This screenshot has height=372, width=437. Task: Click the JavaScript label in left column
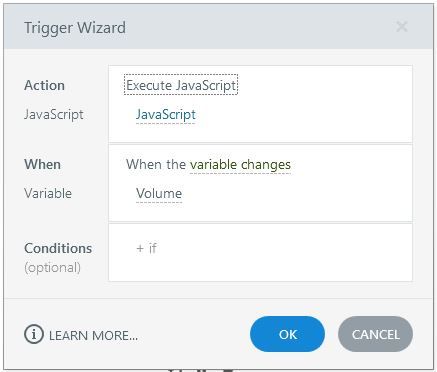54,115
